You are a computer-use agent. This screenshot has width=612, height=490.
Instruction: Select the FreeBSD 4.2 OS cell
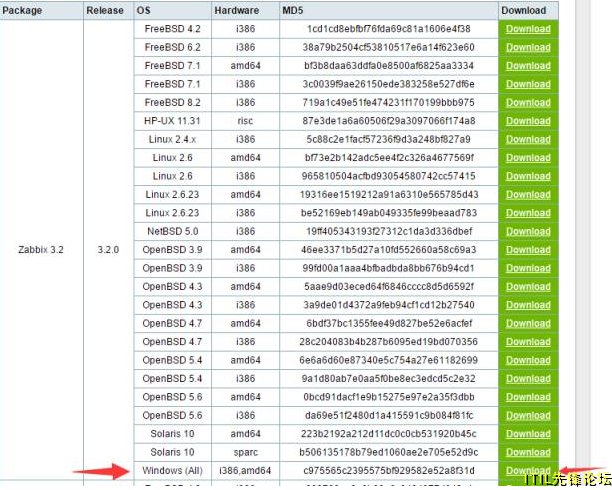click(x=173, y=29)
